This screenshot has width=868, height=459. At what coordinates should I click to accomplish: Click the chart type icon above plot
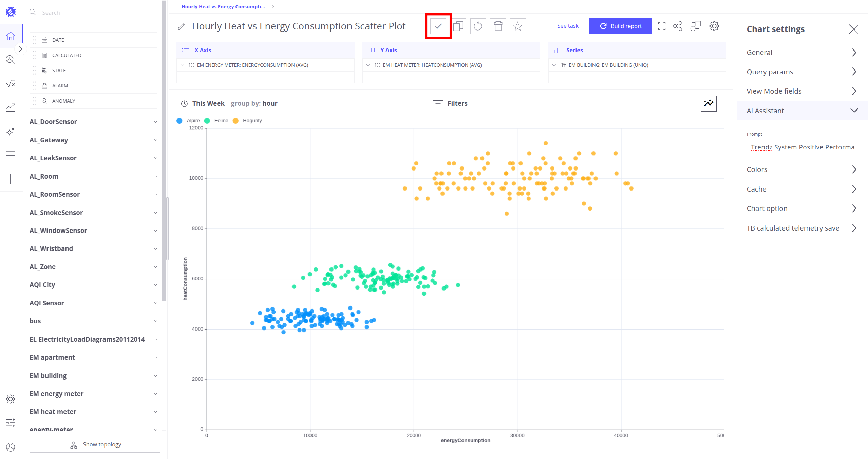[708, 103]
